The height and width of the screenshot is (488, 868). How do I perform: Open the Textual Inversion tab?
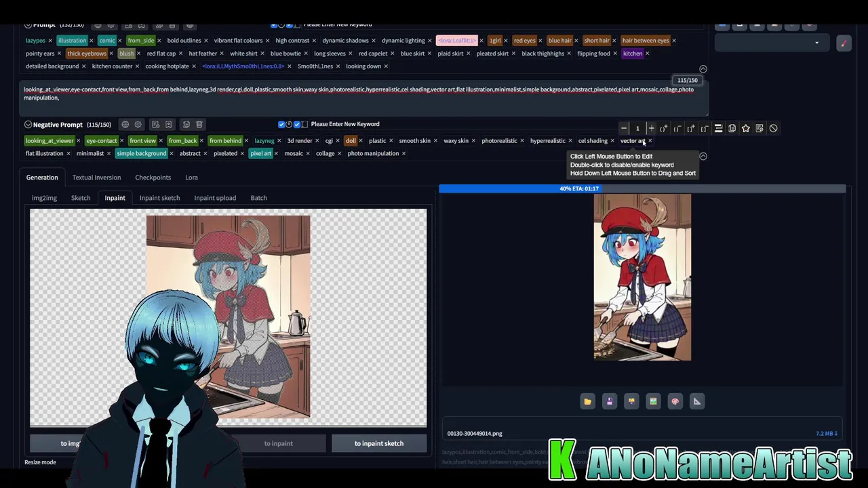pyautogui.click(x=96, y=178)
